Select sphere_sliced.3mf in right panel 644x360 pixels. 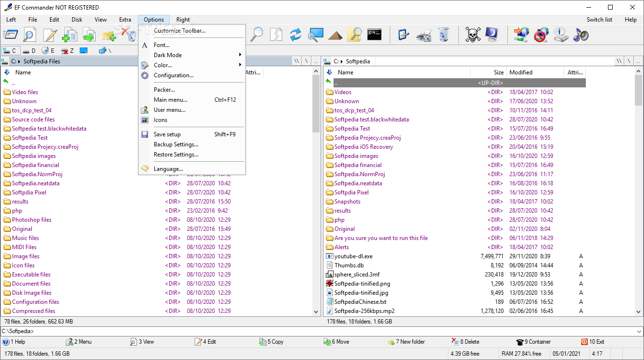click(x=357, y=275)
